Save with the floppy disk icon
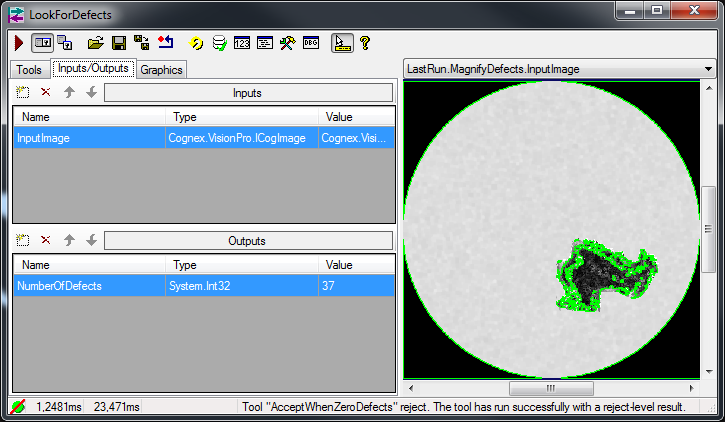This screenshot has height=422, width=725. click(x=119, y=43)
